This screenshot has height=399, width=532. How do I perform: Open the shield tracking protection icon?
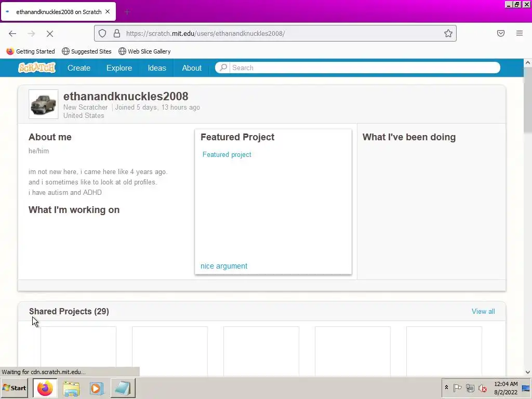point(102,33)
